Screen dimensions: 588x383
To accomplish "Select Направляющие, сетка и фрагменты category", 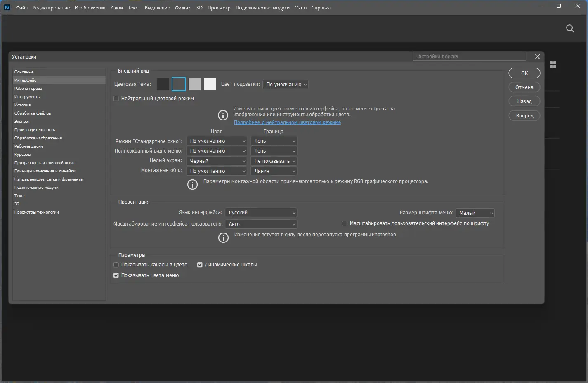I will coord(59,179).
